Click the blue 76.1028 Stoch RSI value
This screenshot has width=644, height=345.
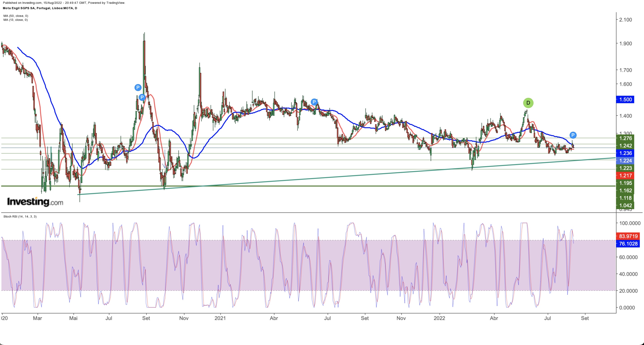(x=628, y=244)
